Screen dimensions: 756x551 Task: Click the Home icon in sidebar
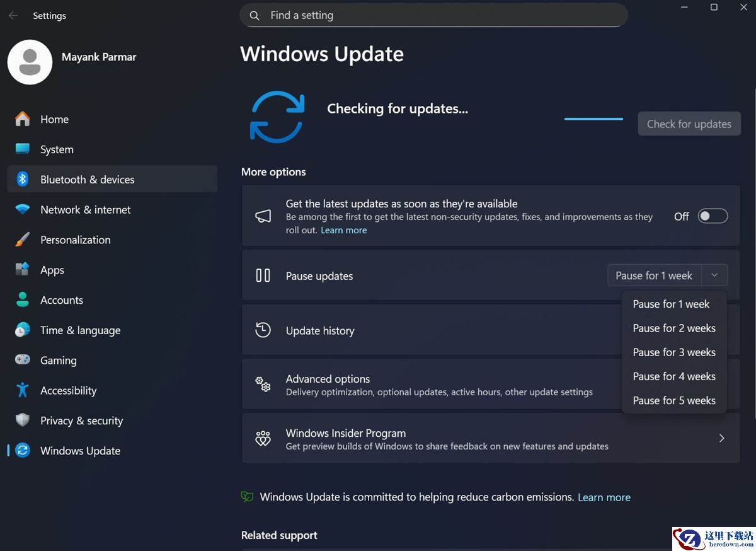(23, 119)
